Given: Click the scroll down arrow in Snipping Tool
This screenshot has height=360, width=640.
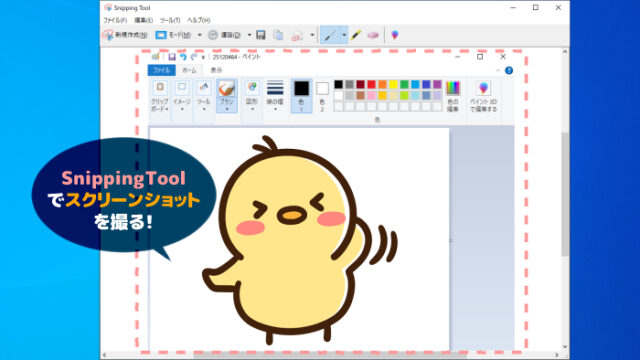Looking at the screenshot, I should tap(565, 347).
